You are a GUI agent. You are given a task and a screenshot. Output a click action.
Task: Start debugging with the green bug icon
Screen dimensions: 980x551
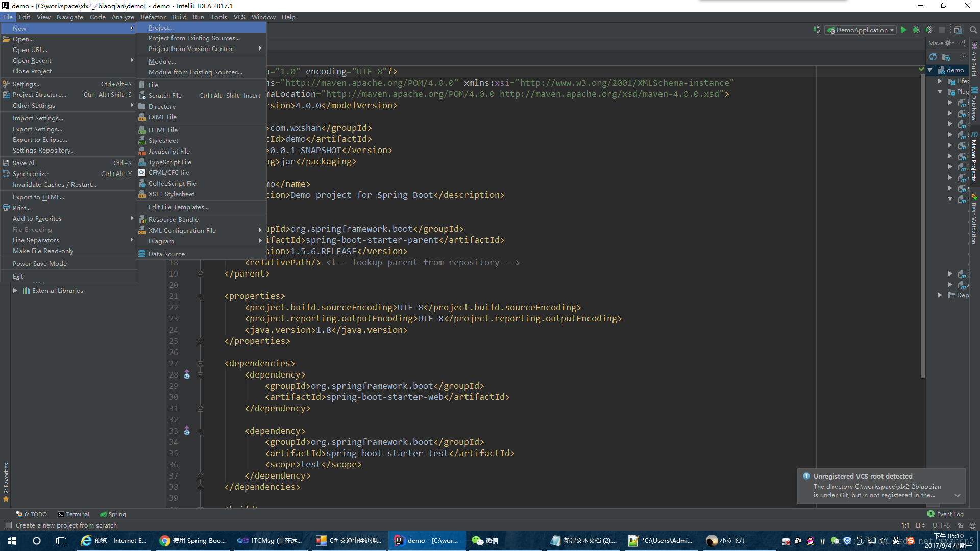pyautogui.click(x=917, y=30)
